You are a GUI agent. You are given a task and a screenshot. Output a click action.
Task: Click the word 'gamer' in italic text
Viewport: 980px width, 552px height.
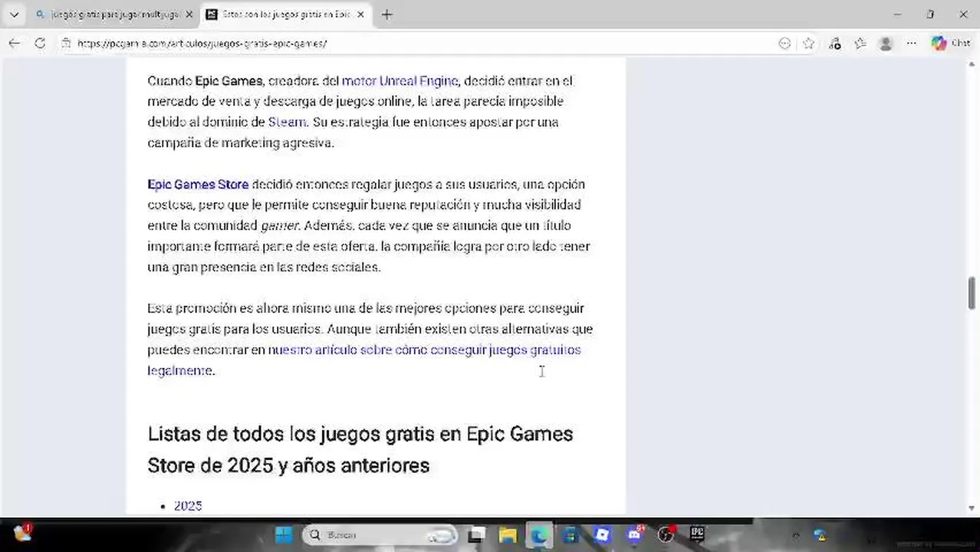[x=279, y=225]
